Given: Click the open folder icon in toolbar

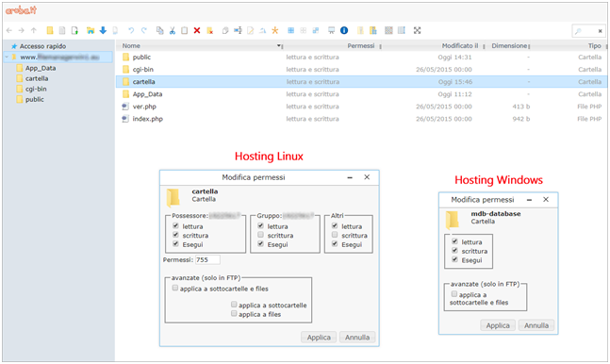Looking at the screenshot, I should coord(91,30).
